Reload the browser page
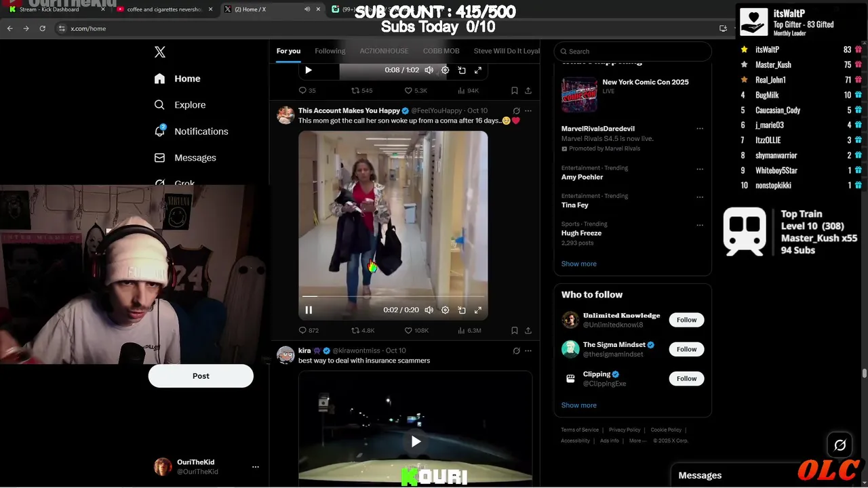The height and width of the screenshot is (488, 868). [43, 28]
